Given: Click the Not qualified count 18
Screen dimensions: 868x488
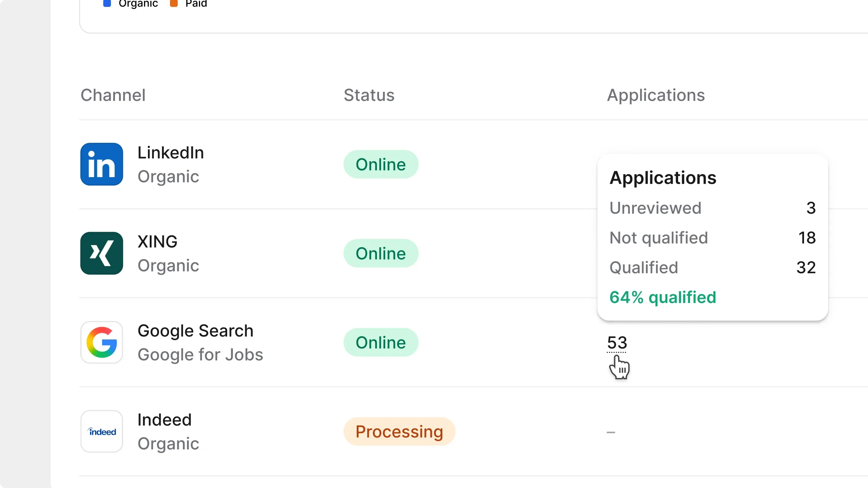Looking at the screenshot, I should pyautogui.click(x=807, y=238).
